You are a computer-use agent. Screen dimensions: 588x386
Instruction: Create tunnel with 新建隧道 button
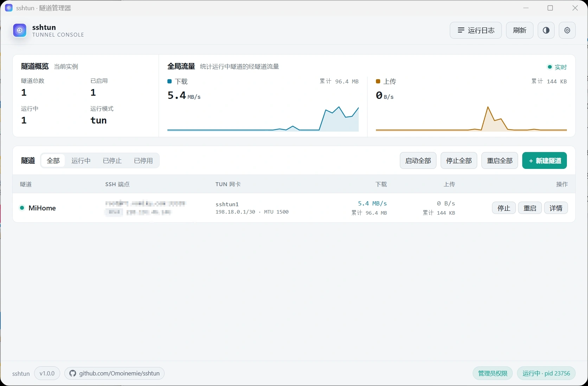click(x=544, y=160)
